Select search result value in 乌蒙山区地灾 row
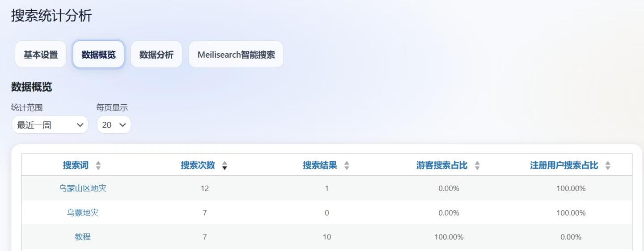 tap(327, 188)
